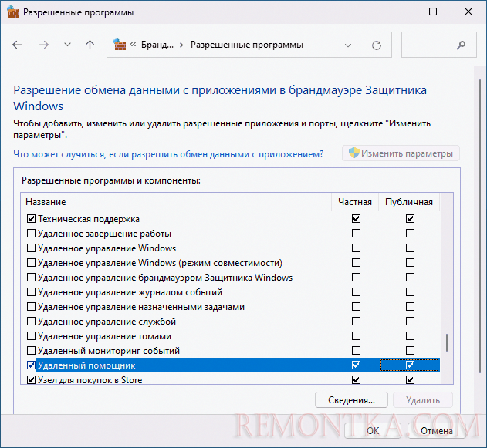Image resolution: width=487 pixels, height=448 pixels.
Task: Toggle Публичная checkbox for Техническая поддержка
Action: pyautogui.click(x=410, y=219)
